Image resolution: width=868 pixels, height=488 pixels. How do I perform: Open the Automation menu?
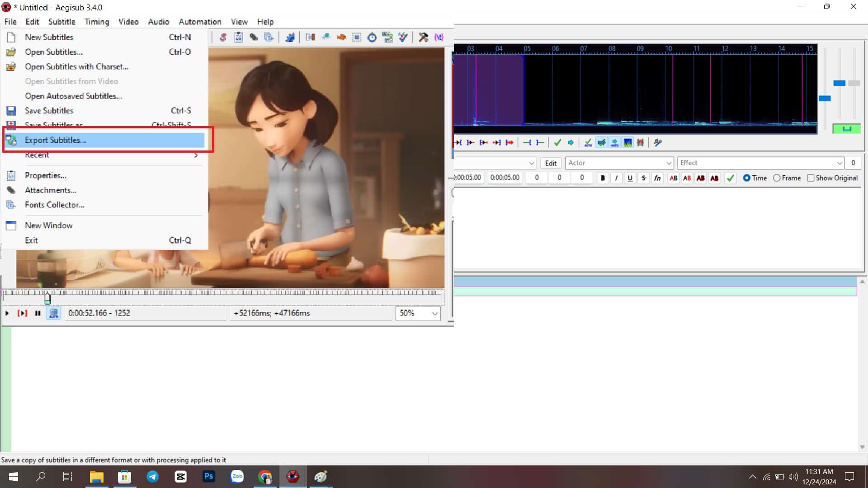pos(200,22)
